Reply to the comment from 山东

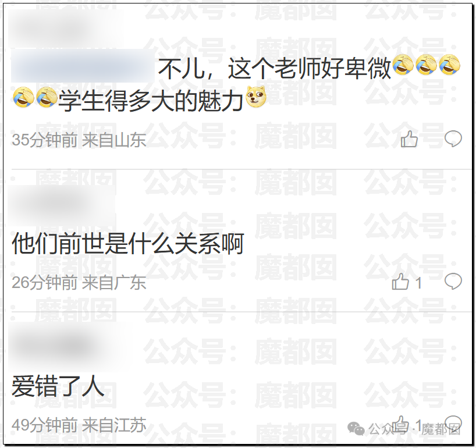pos(453,138)
